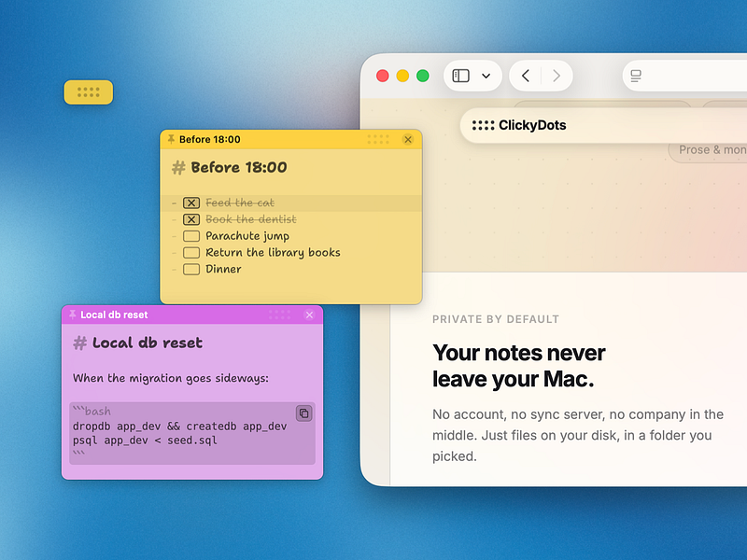747x560 pixels.
Task: Click the Local db reset title bar text
Action: point(114,315)
